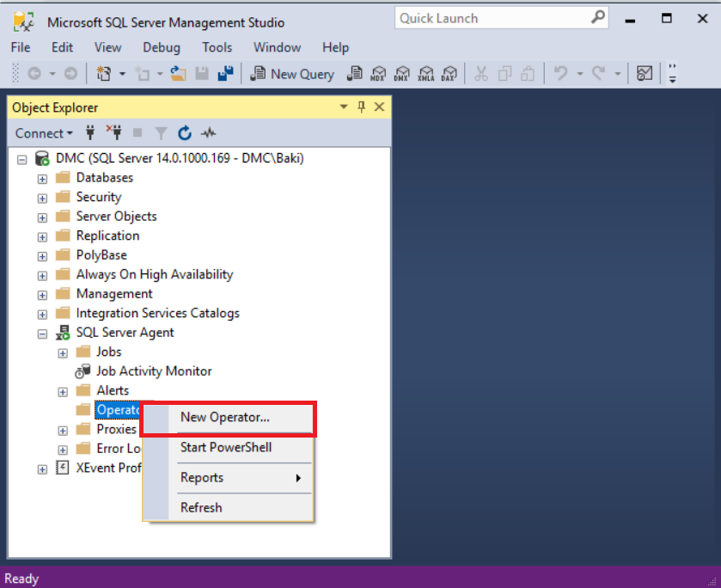
Task: Choose Start PowerShell in context menu
Action: 225,447
